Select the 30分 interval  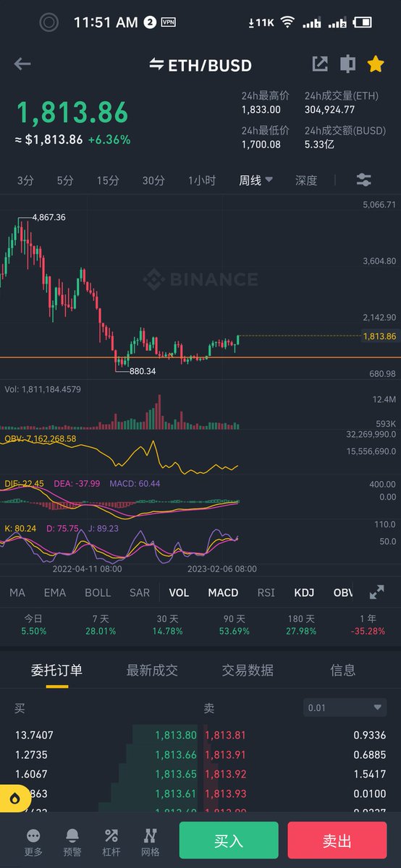click(x=153, y=181)
